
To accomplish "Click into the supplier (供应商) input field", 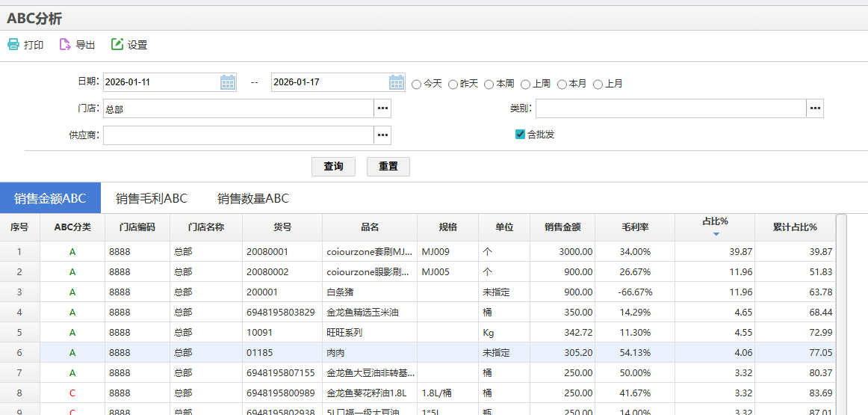I will 238,135.
